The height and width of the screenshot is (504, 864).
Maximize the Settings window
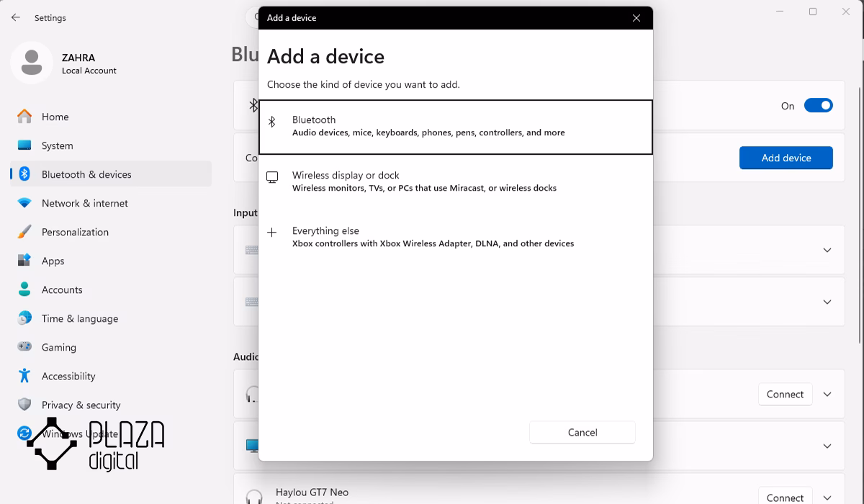(x=813, y=12)
